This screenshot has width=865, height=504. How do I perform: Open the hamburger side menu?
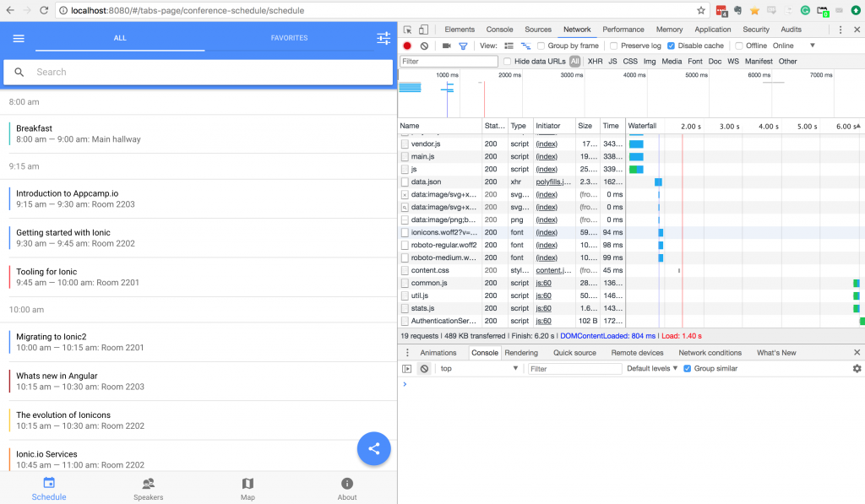coord(19,39)
